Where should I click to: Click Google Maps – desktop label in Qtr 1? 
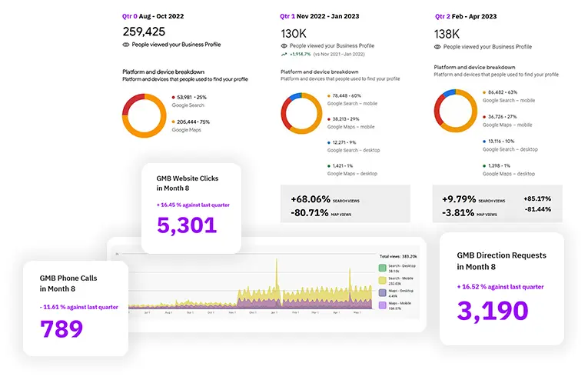click(352, 174)
